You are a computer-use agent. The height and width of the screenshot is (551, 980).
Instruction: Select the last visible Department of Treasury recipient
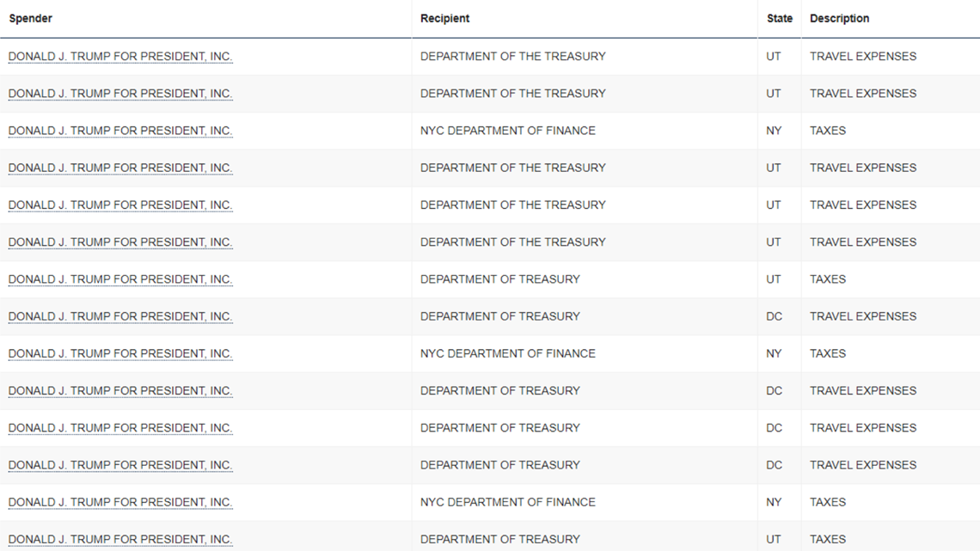click(x=500, y=539)
